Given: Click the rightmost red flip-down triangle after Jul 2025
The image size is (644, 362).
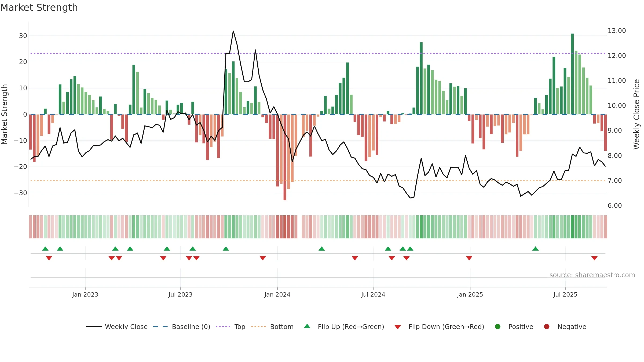Looking at the screenshot, I should [594, 258].
